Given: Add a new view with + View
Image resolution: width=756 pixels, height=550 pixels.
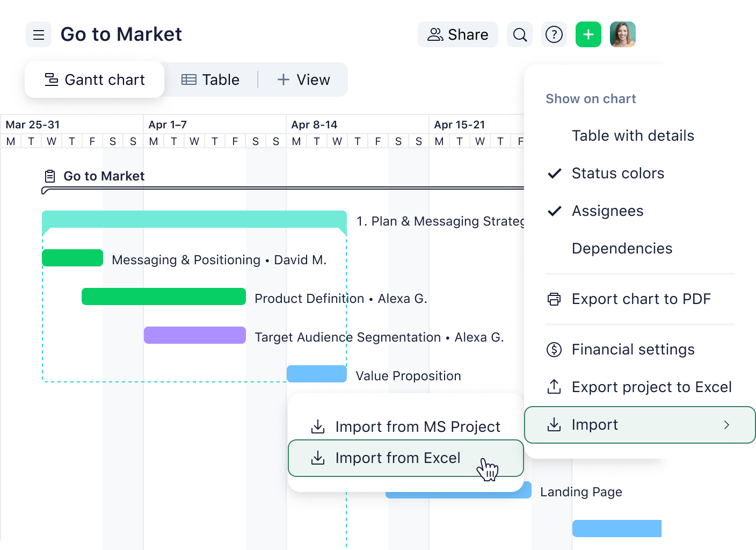Looking at the screenshot, I should pos(304,80).
